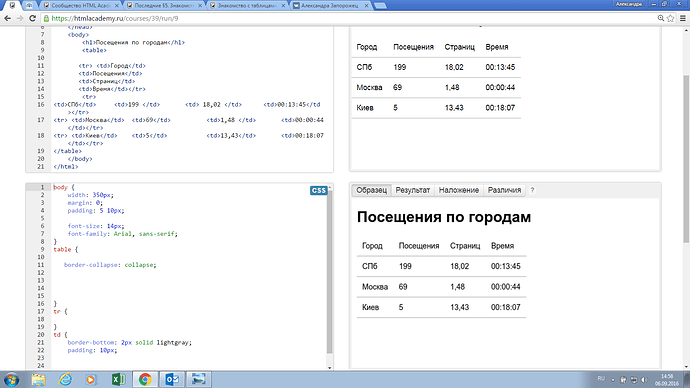
Task: Open the Chrome hamburger menu
Action: coord(683,18)
